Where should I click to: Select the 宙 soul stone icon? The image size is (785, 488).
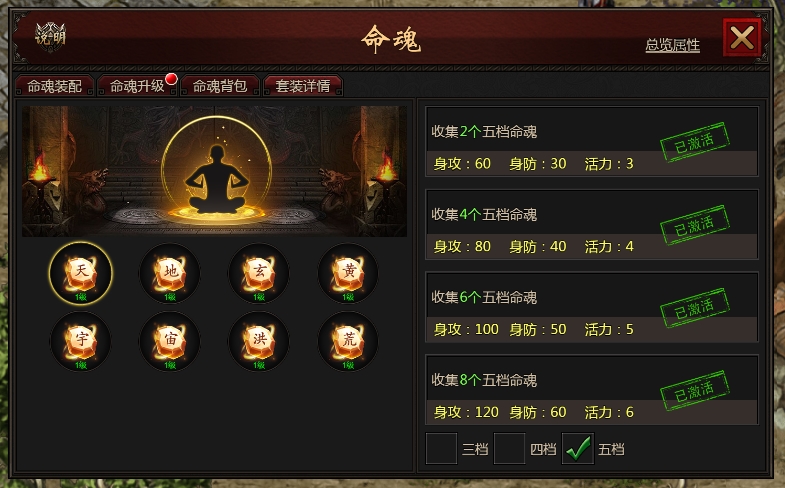(170, 341)
